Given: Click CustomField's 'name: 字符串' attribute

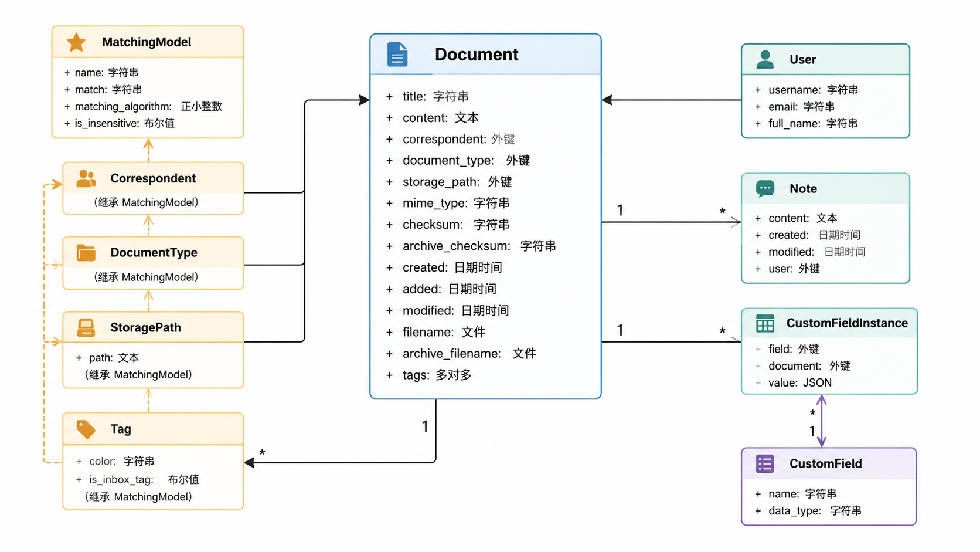Looking at the screenshot, I should click(x=795, y=494).
